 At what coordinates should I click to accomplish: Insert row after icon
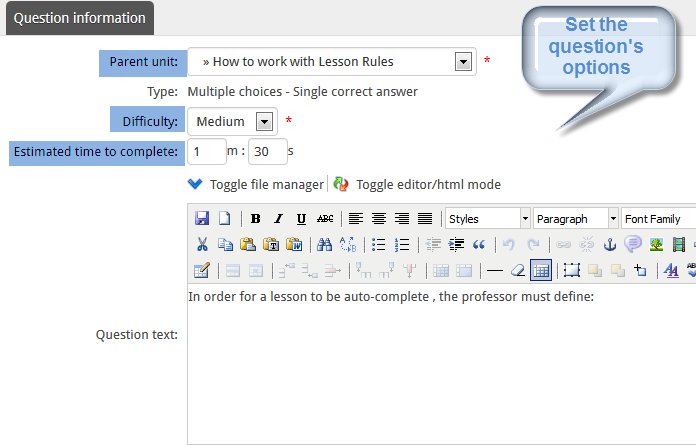[310, 270]
